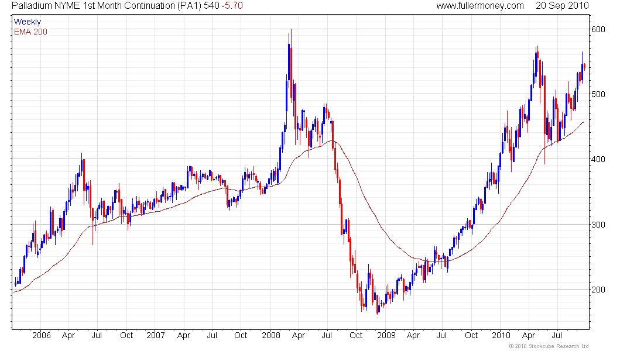Click the 'Jul' label following 2008
Image resolution: width=644 pixels, height=351 pixels.
click(x=327, y=335)
